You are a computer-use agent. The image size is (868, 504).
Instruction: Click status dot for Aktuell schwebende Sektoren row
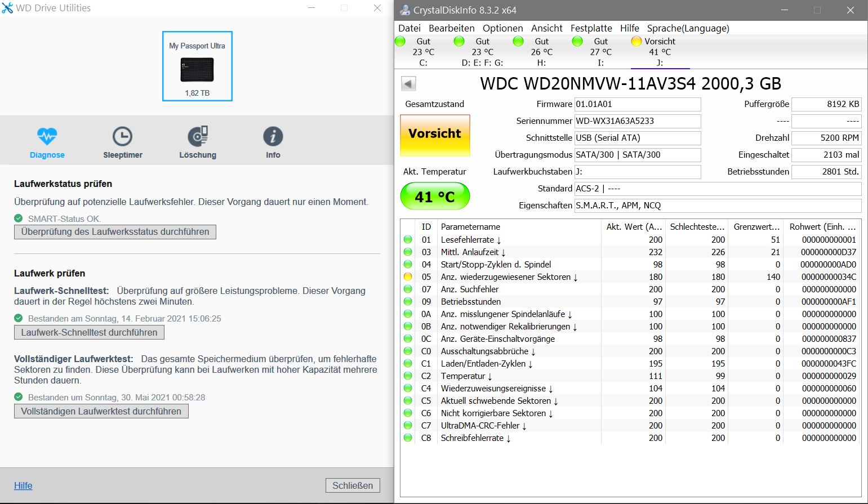(x=408, y=400)
